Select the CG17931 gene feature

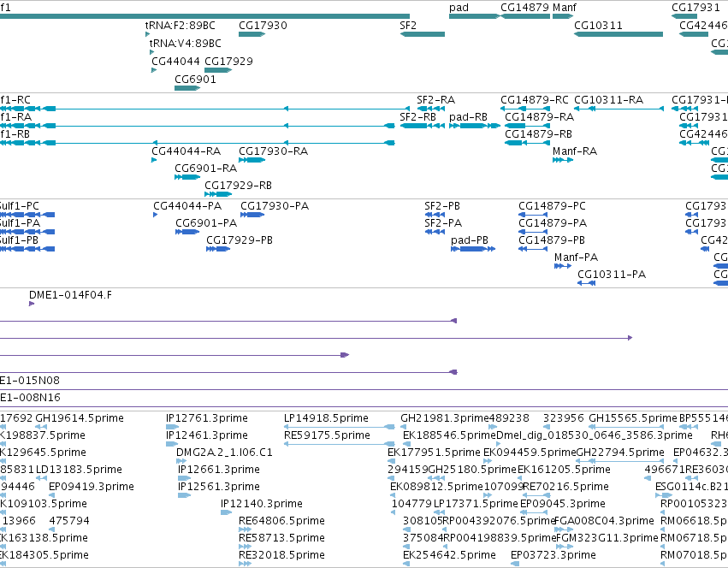684,16
